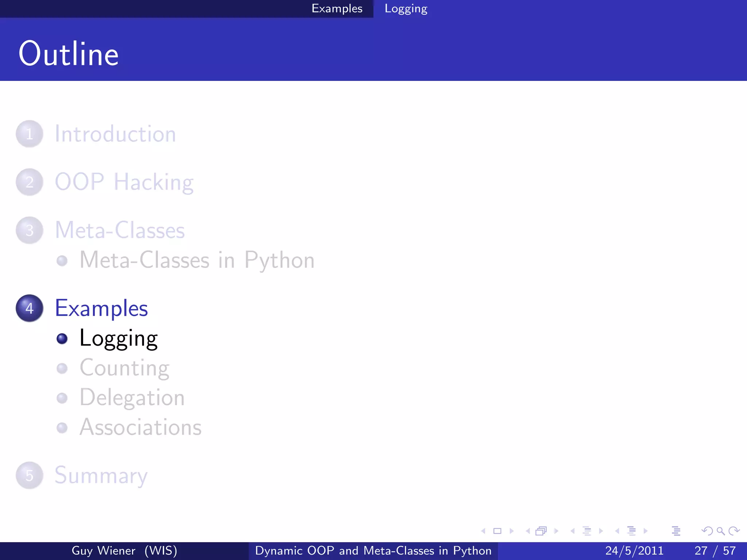Jump to OOP Hacking section

124,182
